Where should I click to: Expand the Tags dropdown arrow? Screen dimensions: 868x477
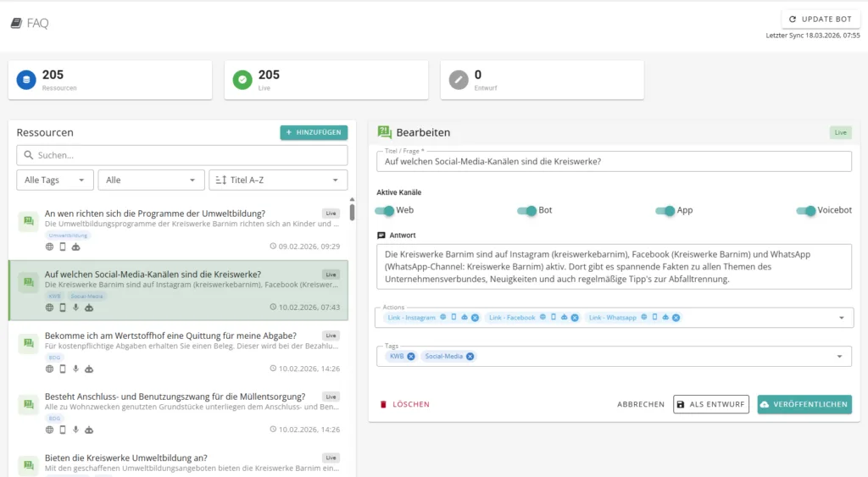840,357
